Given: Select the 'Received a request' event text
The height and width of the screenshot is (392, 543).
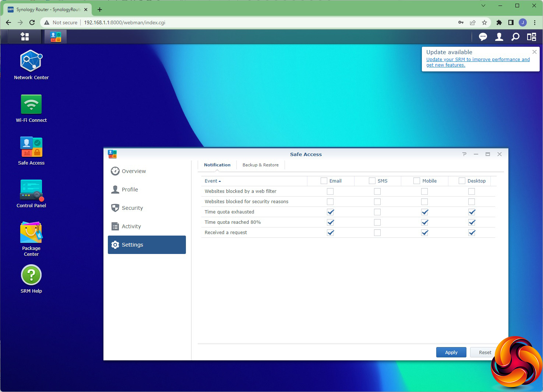Looking at the screenshot, I should pyautogui.click(x=226, y=233).
